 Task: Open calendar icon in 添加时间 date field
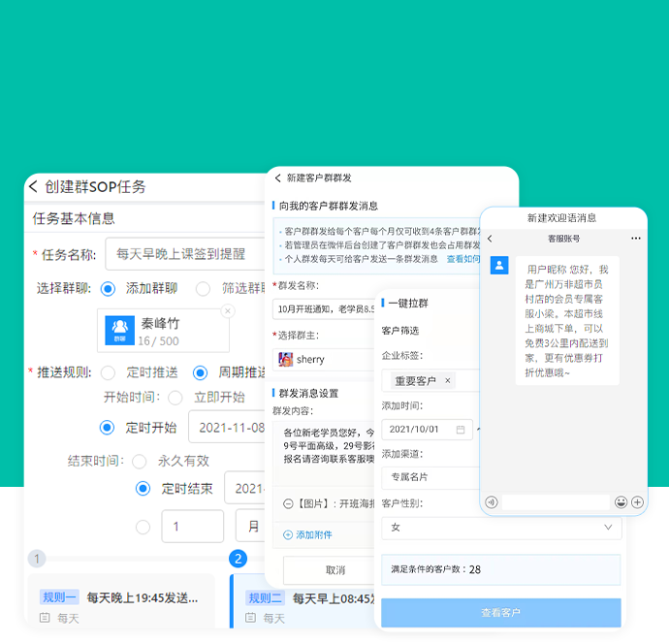tap(461, 430)
